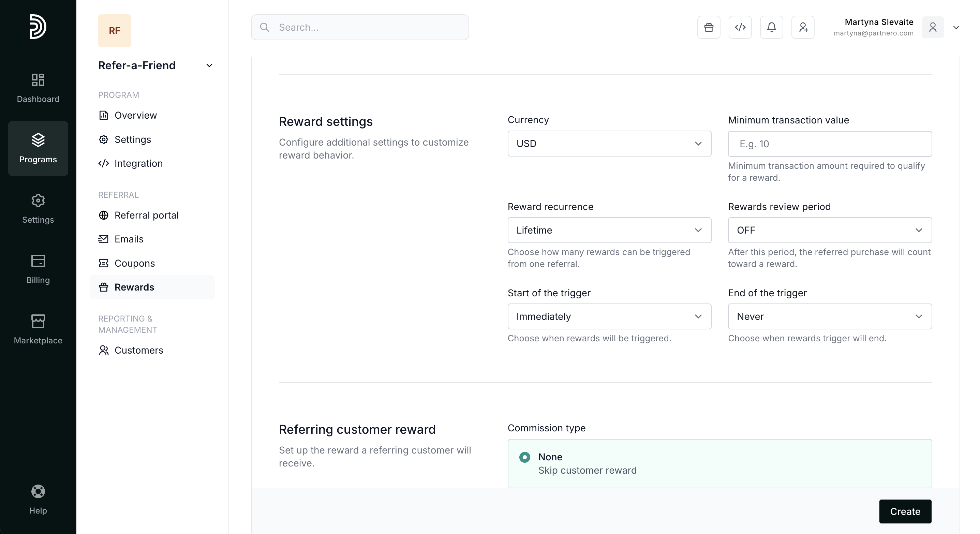Open notifications bell icon
The width and height of the screenshot is (980, 534).
[x=771, y=27]
